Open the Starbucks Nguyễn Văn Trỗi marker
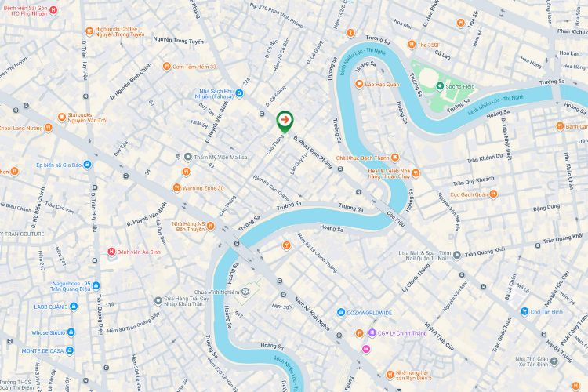 click(62, 118)
